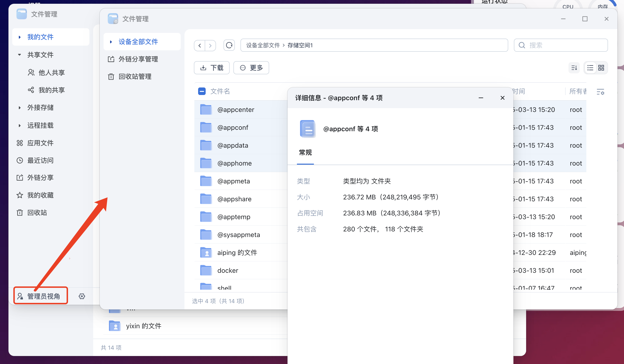
Task: Select the @apphome folder row
Action: pos(241,163)
